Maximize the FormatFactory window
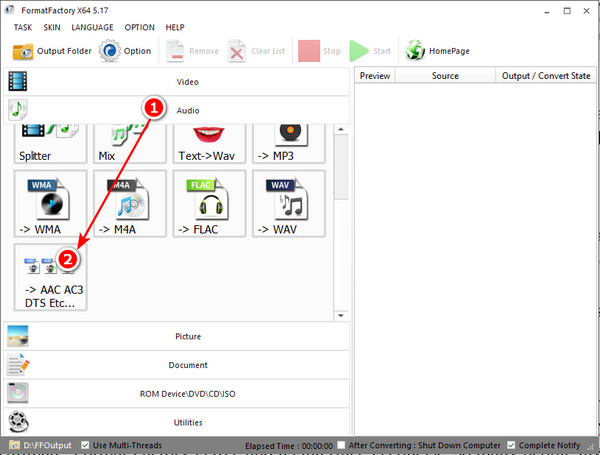This screenshot has width=600, height=455. click(567, 11)
